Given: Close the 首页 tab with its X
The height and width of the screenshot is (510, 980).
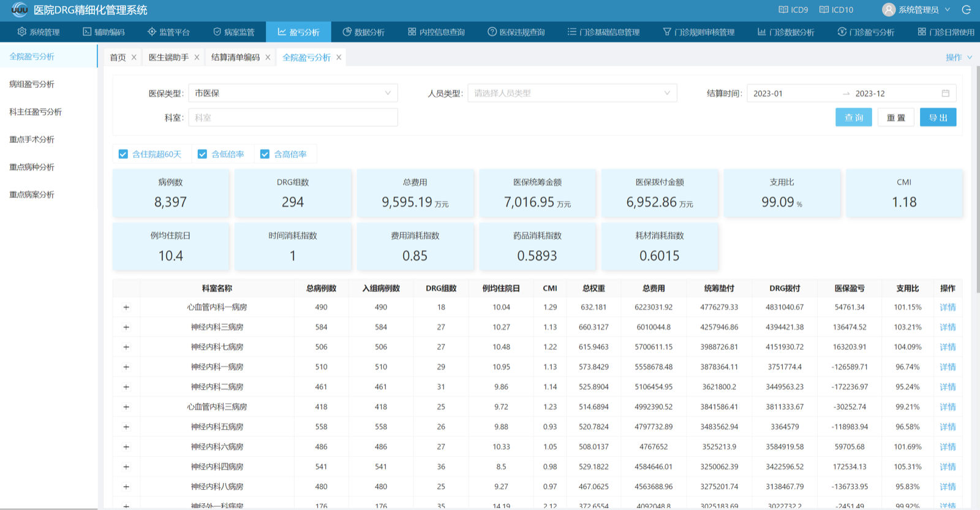Looking at the screenshot, I should click(x=134, y=57).
